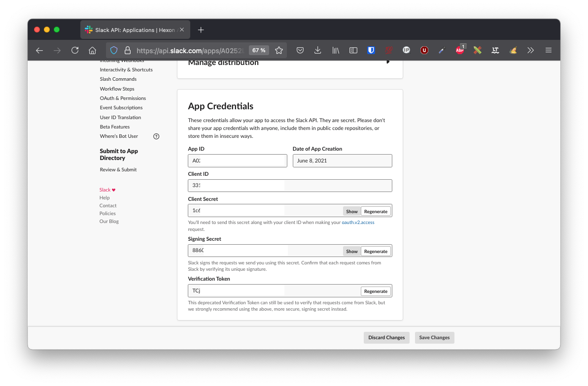Open the tracking protection shield icon

114,50
